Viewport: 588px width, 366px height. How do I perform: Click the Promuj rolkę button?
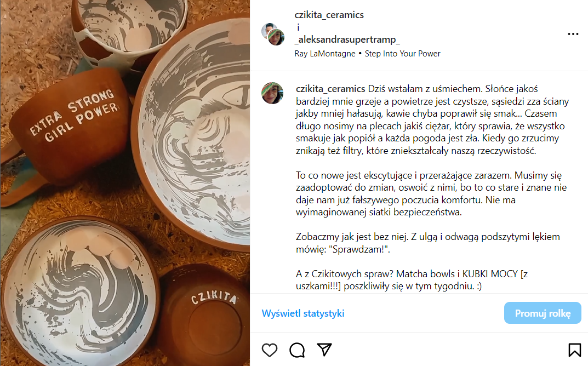point(543,313)
